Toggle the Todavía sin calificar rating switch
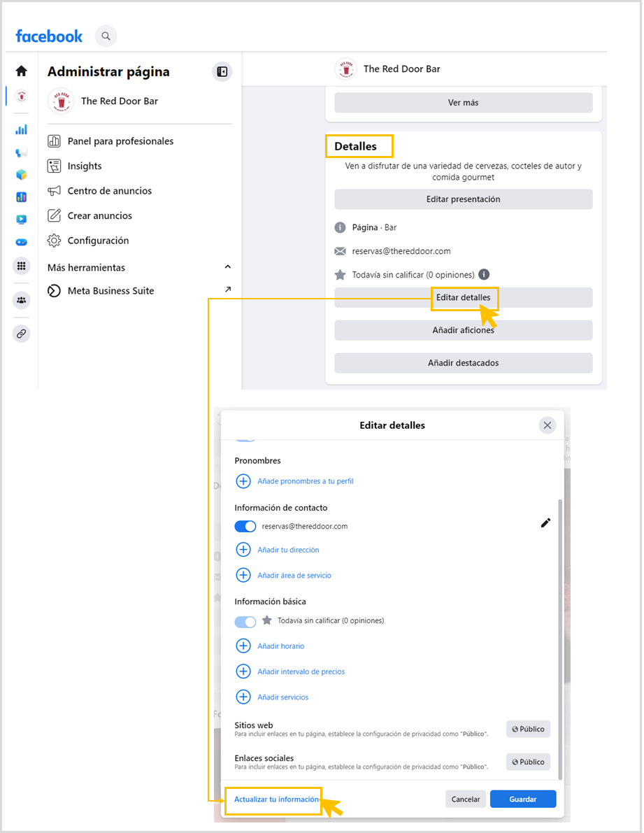This screenshot has width=644, height=833. click(245, 621)
